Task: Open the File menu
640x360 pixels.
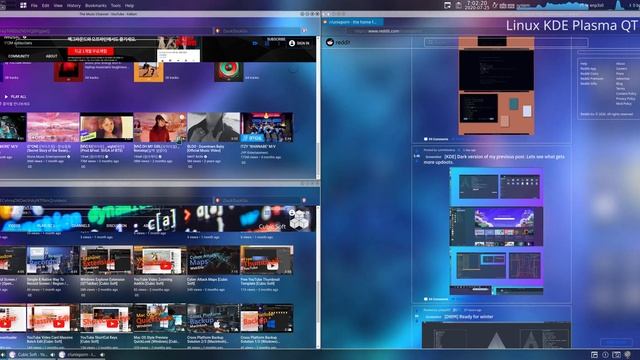Action: [x=34, y=6]
